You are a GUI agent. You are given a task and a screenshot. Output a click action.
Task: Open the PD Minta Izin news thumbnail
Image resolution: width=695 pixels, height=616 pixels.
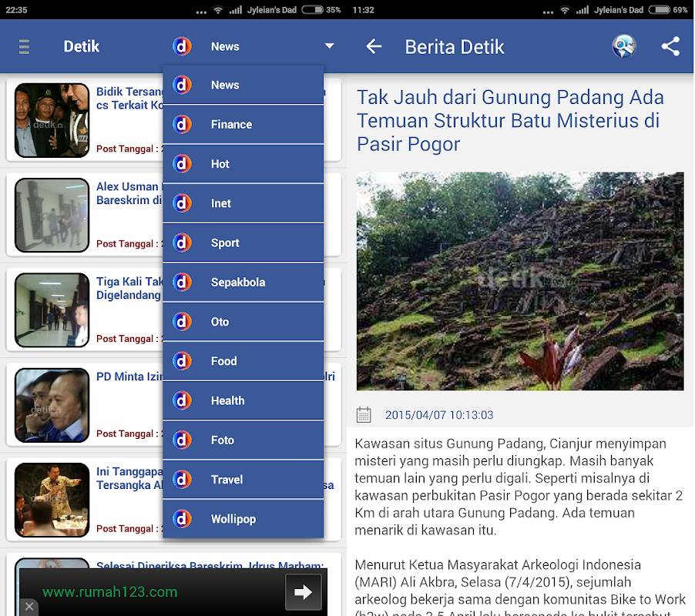click(52, 405)
